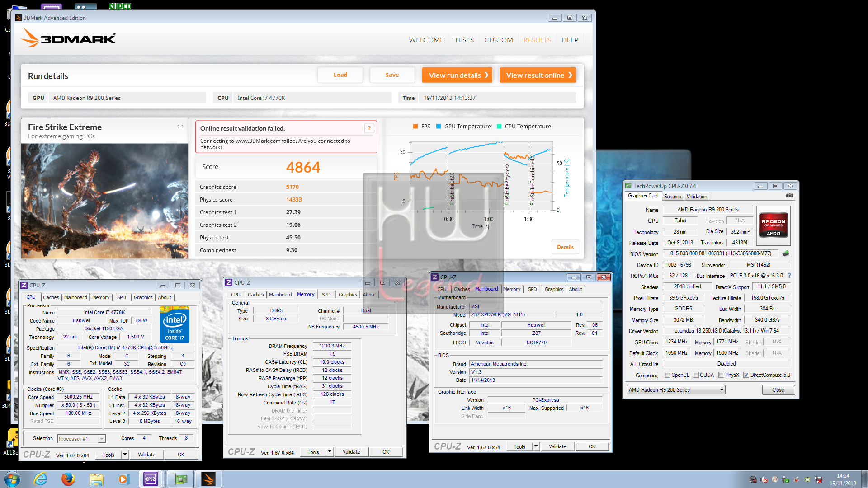
Task: Expand Tools dropdown arrow in Memory tab window
Action: pyautogui.click(x=330, y=452)
